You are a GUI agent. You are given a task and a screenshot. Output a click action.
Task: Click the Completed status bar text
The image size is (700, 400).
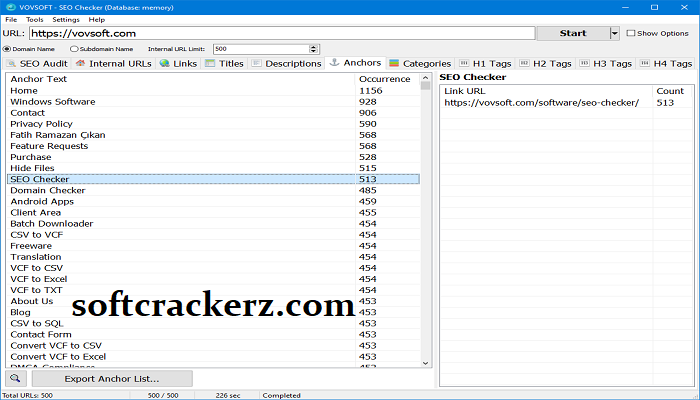[x=281, y=396]
